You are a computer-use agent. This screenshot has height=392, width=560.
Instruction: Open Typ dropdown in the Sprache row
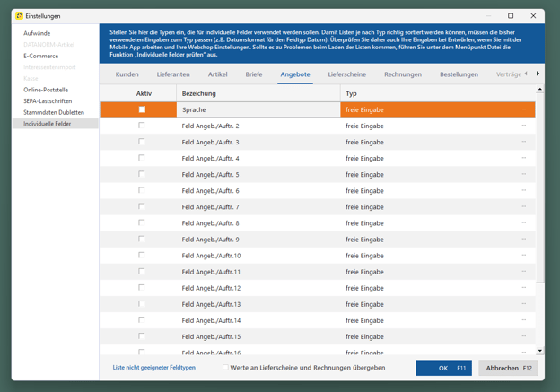coord(438,109)
